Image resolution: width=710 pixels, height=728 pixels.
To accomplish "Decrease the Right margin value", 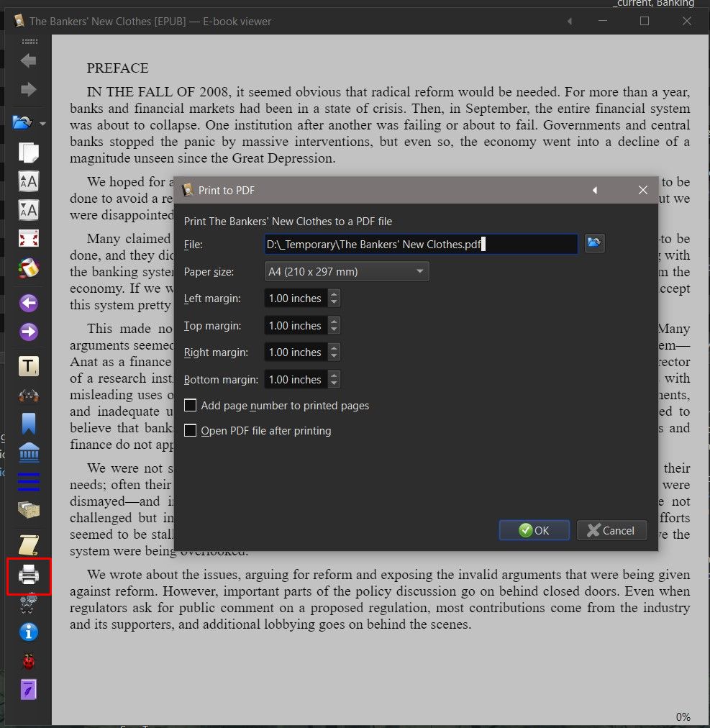I will (334, 356).
